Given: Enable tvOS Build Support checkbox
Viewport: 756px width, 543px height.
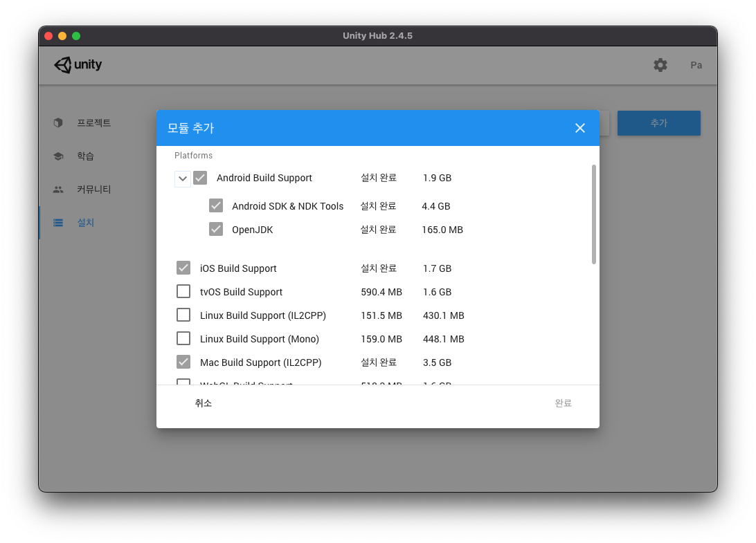Looking at the screenshot, I should click(x=183, y=291).
